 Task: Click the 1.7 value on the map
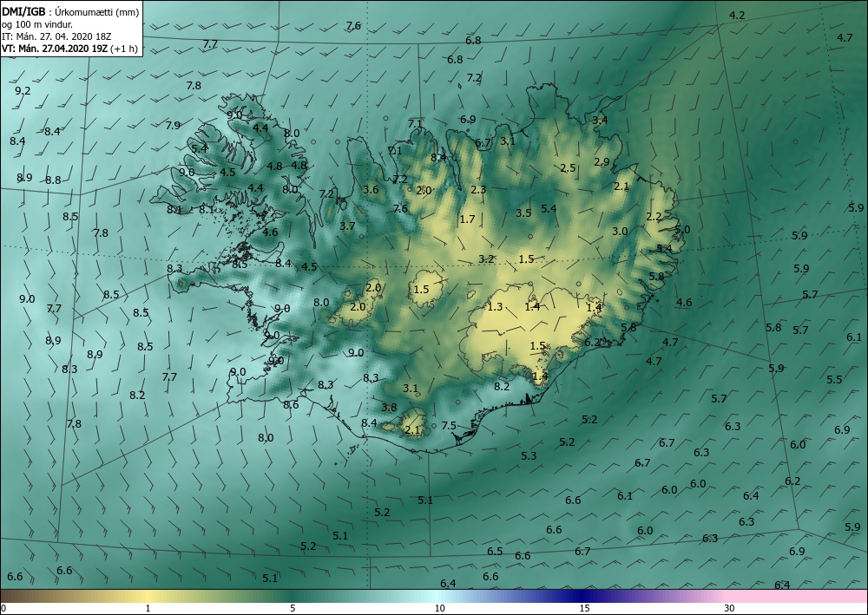coord(467,219)
